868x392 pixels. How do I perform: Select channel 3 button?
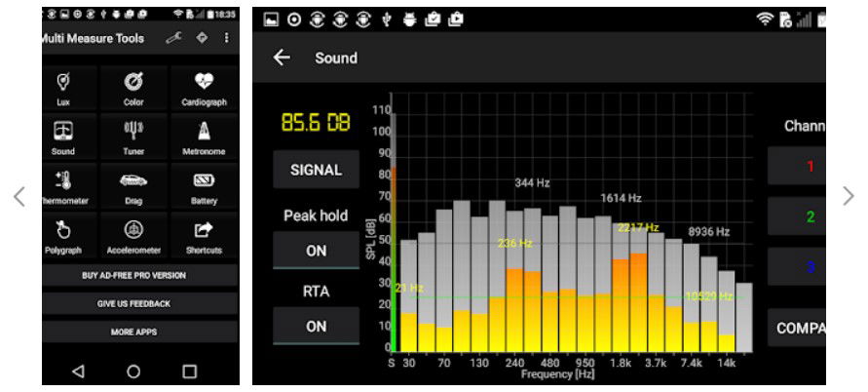pos(797,266)
